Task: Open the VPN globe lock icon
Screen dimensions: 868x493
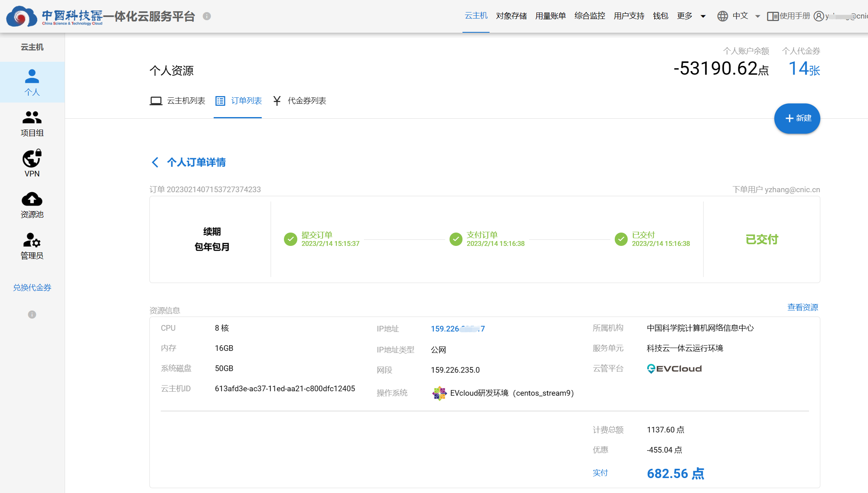Action: click(32, 158)
